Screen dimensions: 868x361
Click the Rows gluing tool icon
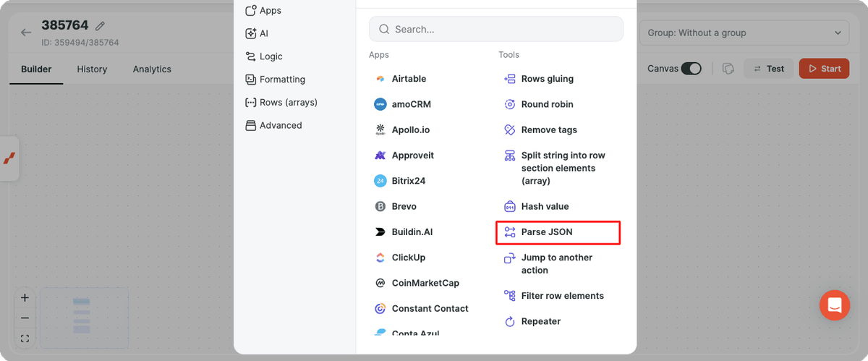pos(510,79)
